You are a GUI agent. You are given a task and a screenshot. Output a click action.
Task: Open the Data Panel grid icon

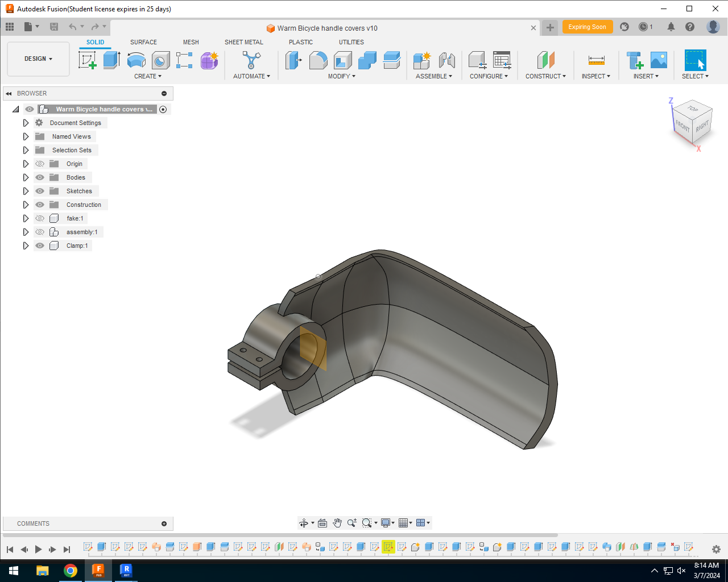[10, 27]
